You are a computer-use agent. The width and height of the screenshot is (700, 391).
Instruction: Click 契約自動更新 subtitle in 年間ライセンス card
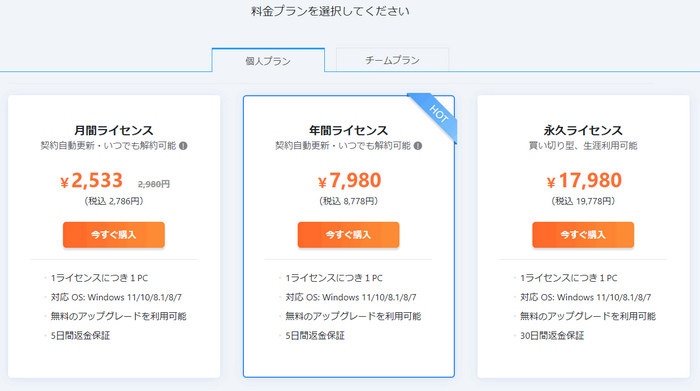click(x=343, y=146)
